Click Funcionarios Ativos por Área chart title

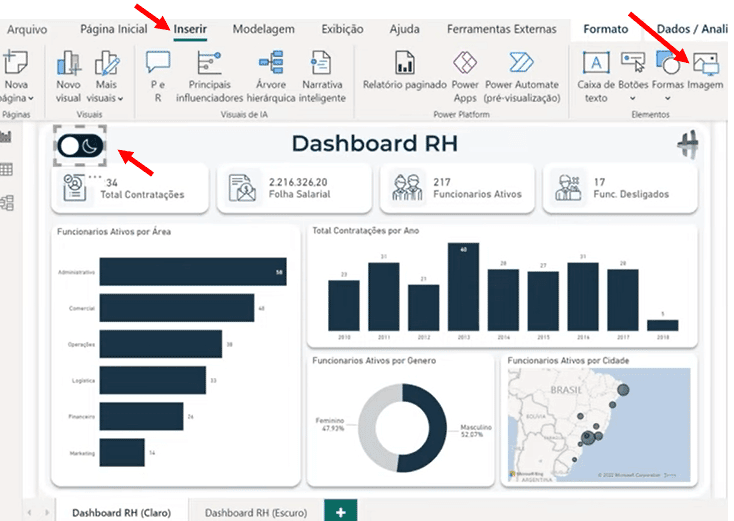(x=114, y=232)
